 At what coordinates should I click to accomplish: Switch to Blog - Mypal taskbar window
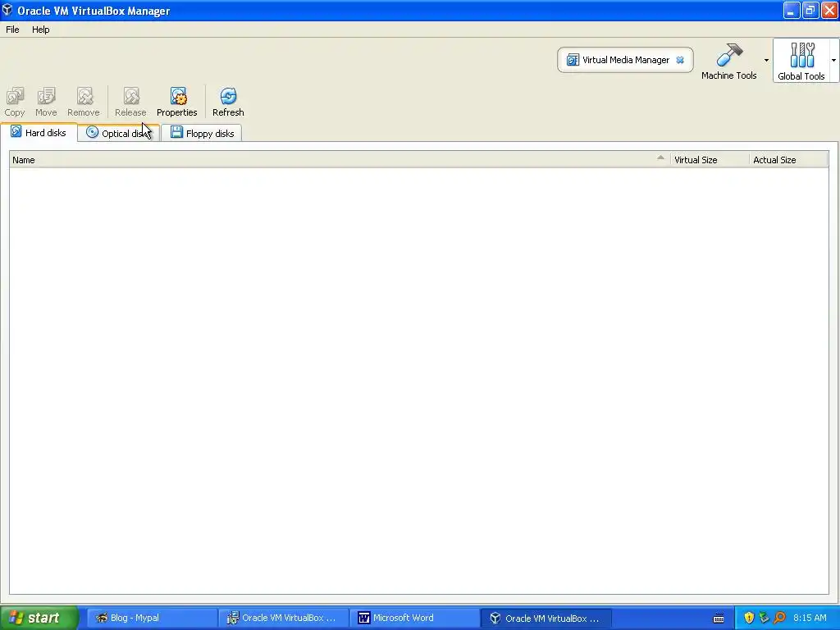152,618
